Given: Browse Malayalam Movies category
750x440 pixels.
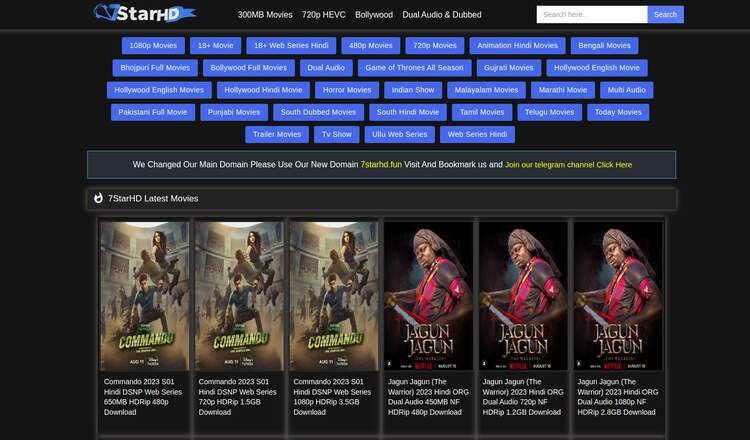Looking at the screenshot, I should (x=486, y=90).
